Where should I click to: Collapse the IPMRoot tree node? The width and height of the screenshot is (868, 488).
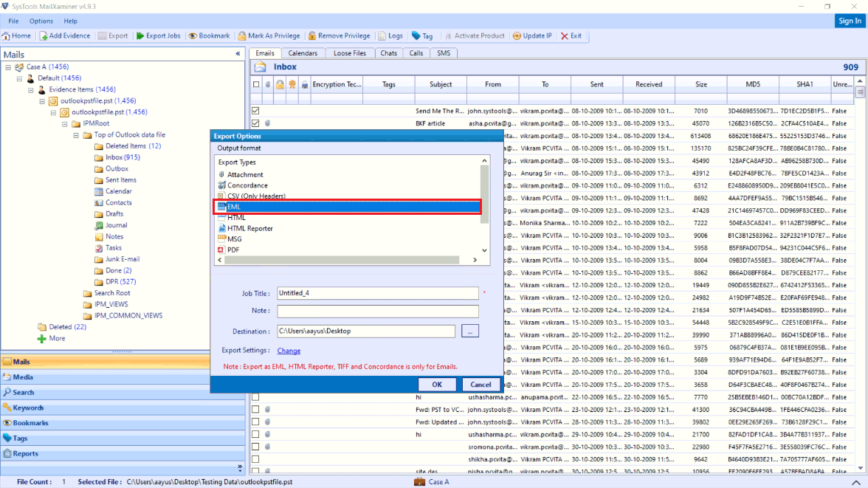[x=65, y=123]
